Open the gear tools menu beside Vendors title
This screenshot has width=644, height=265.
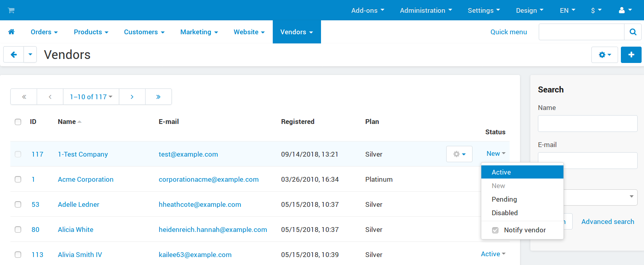[605, 55]
